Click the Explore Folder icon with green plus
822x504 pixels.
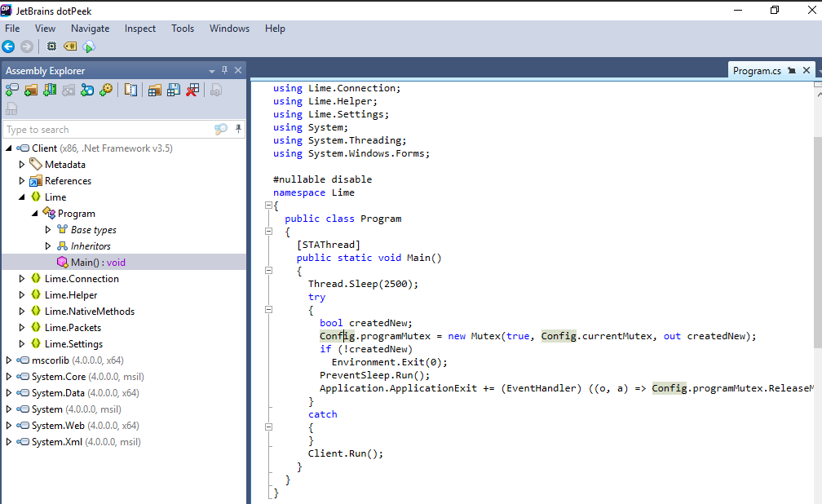[x=31, y=90]
